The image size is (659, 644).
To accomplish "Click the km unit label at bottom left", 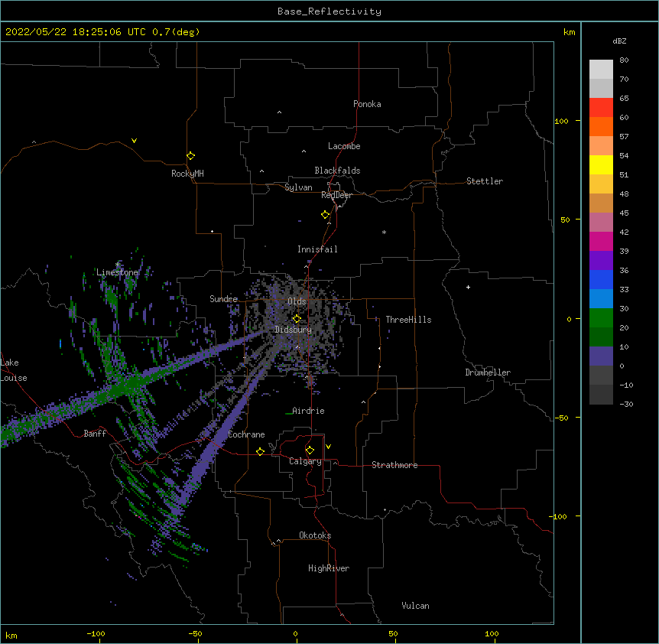I will point(11,635).
